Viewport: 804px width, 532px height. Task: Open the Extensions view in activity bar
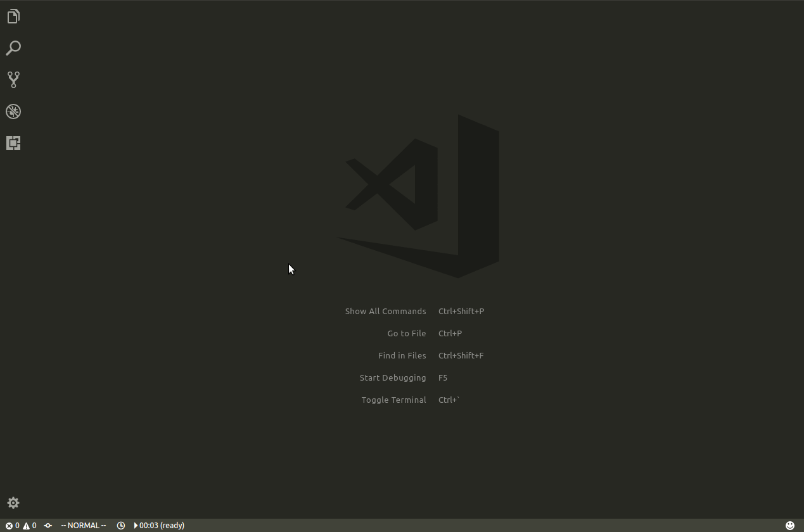coord(13,143)
